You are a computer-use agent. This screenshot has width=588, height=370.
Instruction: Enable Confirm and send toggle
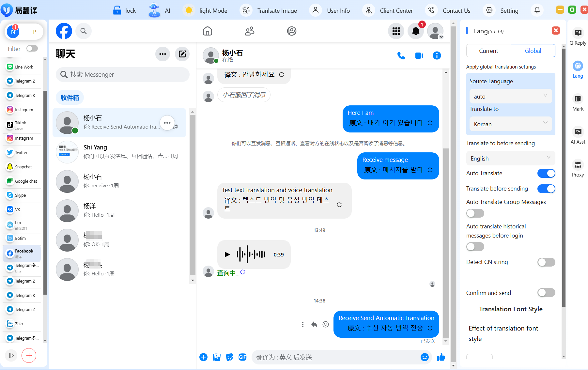(546, 293)
